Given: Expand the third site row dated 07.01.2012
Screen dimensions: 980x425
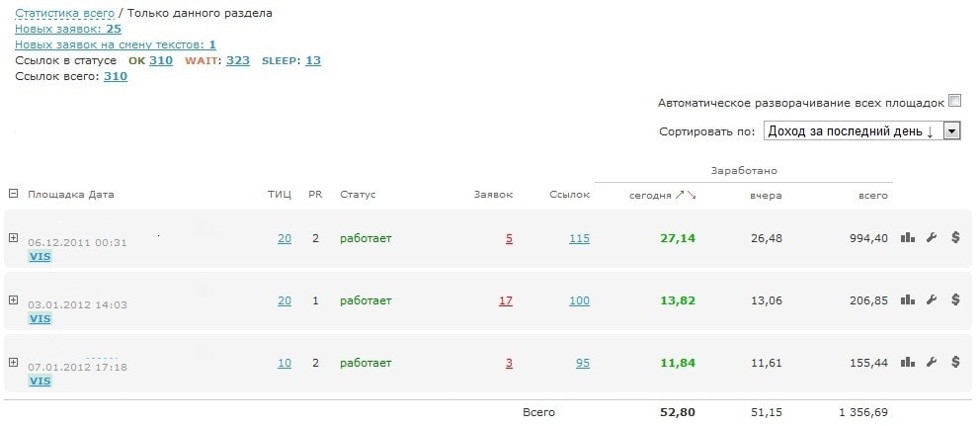Looking at the screenshot, I should pos(13,362).
